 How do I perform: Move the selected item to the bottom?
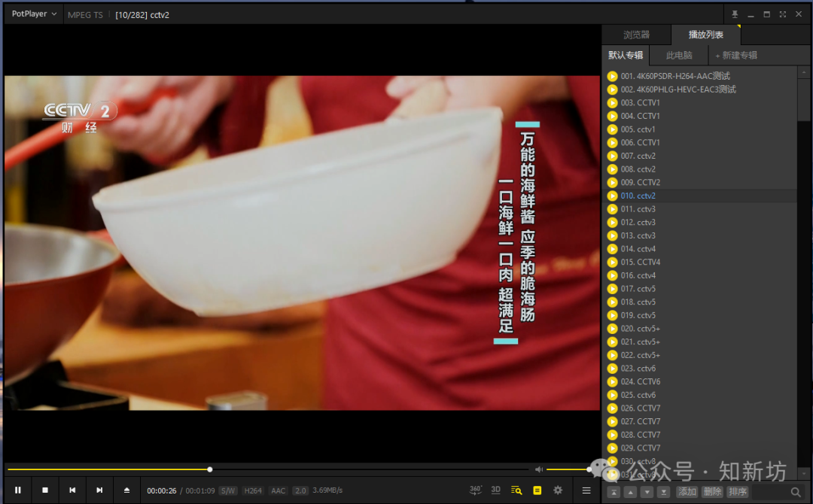pos(664,492)
